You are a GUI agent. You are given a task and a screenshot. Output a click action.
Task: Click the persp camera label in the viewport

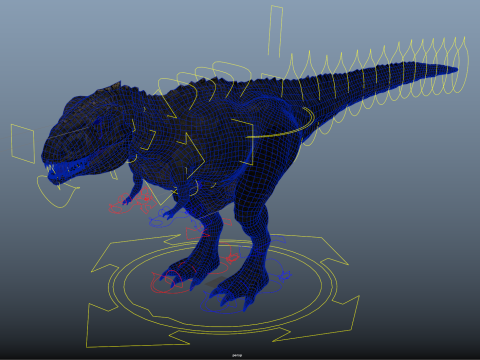click(x=237, y=355)
